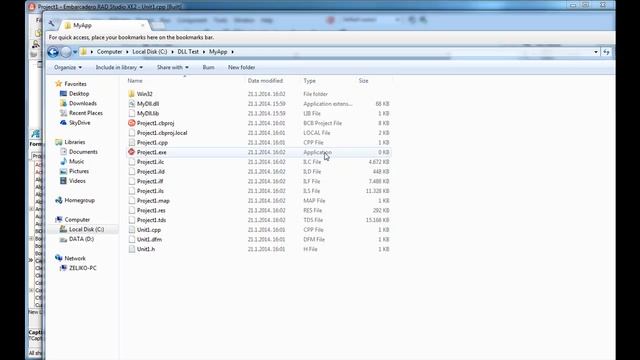Open ZELJKO-PC under Network

(x=82, y=268)
